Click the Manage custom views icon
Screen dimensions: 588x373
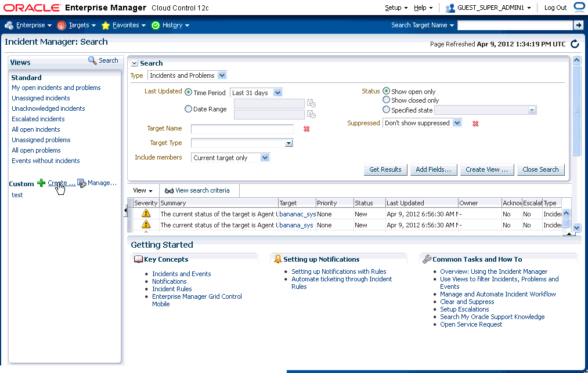81,183
